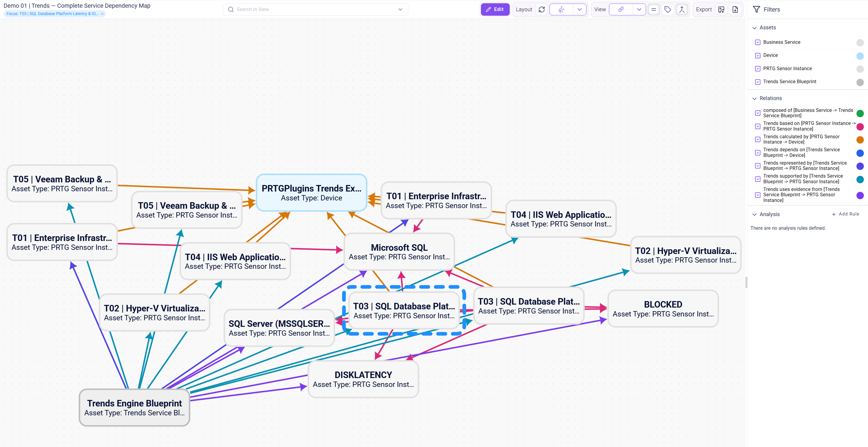The image size is (868, 447).
Task: Uncheck the Trends Service Blueprint filter
Action: [x=757, y=82]
